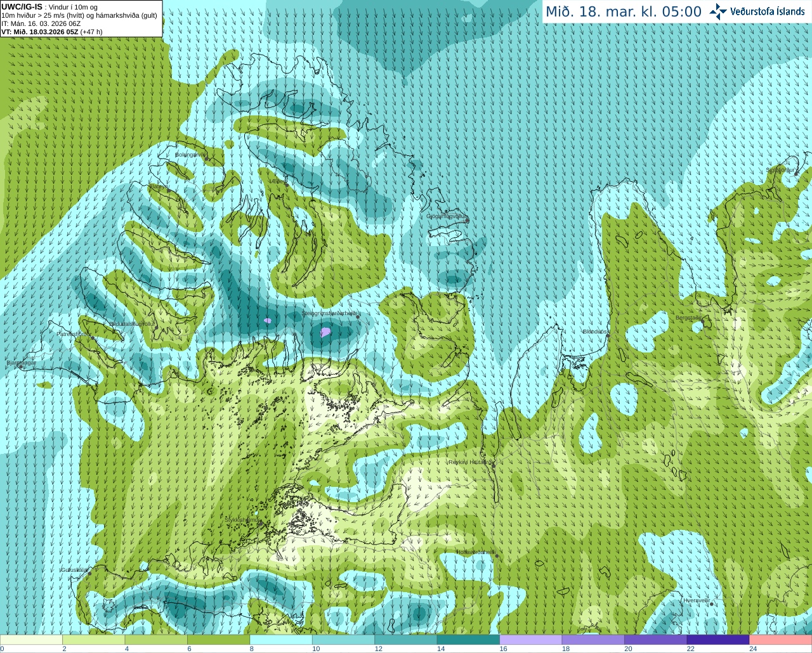This screenshot has width=812, height=653.
Task: Click the 0–2 m/s palest legend swatch
Action: click(x=32, y=640)
